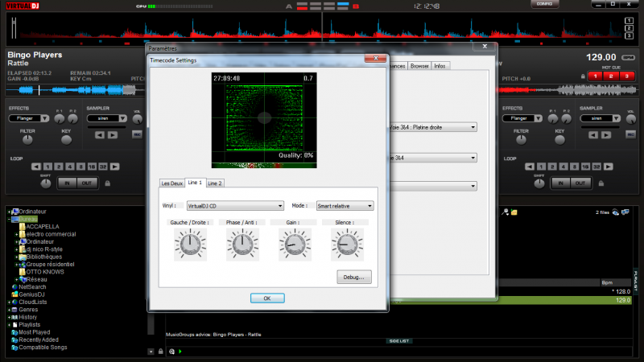Collapse the Bureau tree node
The width and height of the screenshot is (644, 362).
[9, 219]
